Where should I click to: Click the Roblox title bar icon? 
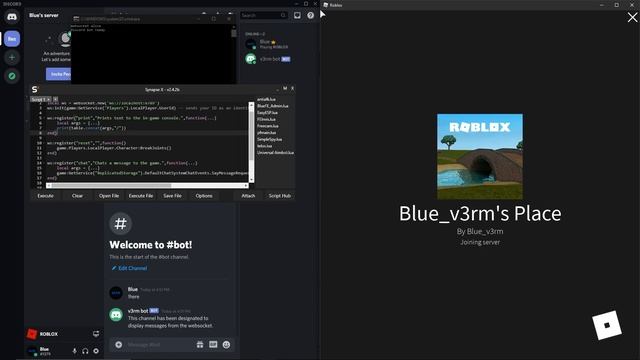[x=326, y=5]
